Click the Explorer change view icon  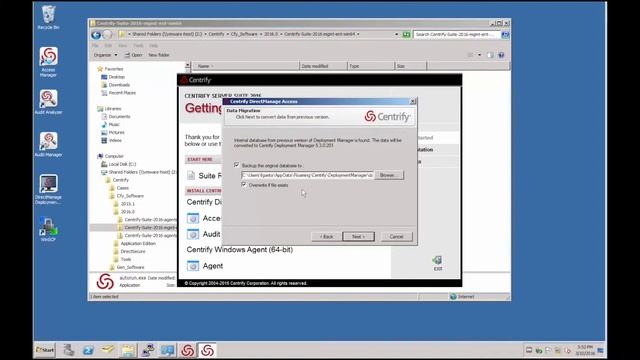pos(471,55)
